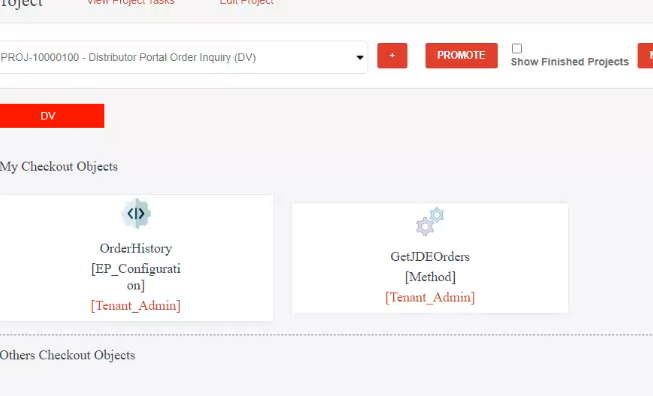Click the PROMOTE button
653x396 pixels.
click(x=461, y=55)
